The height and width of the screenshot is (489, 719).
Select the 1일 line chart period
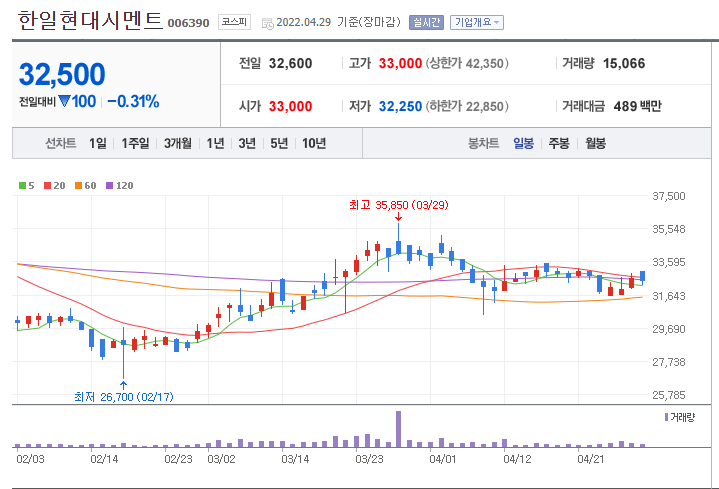pos(98,144)
